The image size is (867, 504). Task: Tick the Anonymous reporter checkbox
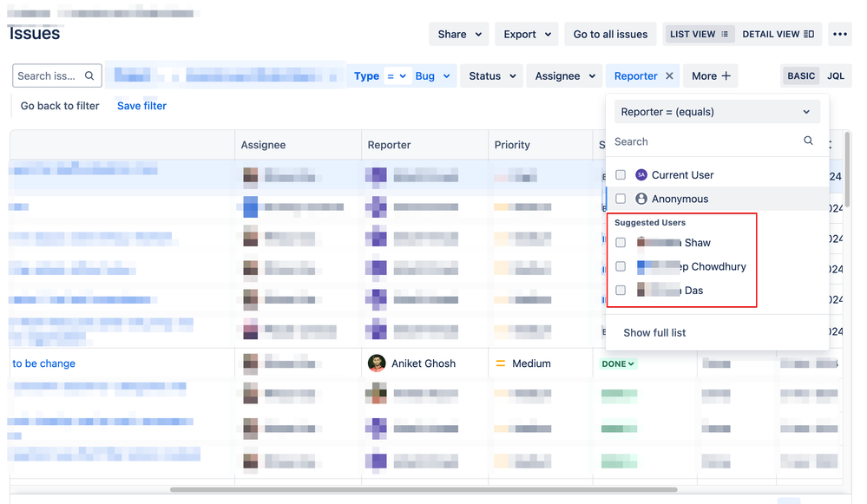coord(621,199)
